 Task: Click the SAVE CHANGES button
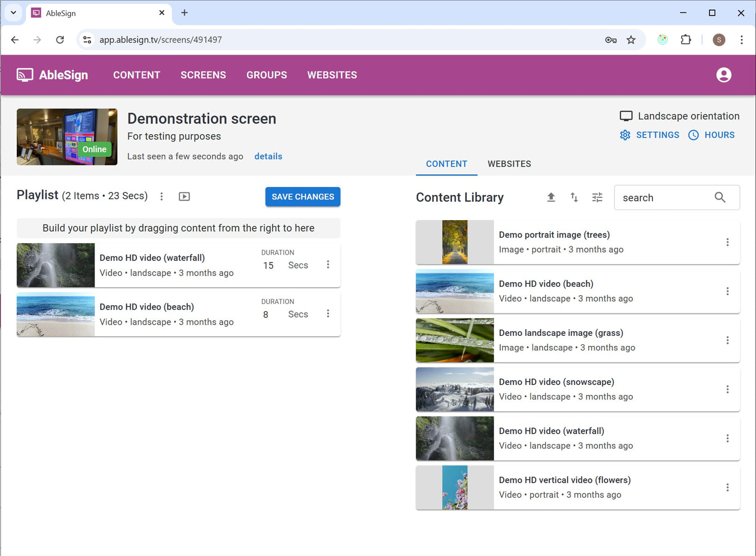pos(303,197)
